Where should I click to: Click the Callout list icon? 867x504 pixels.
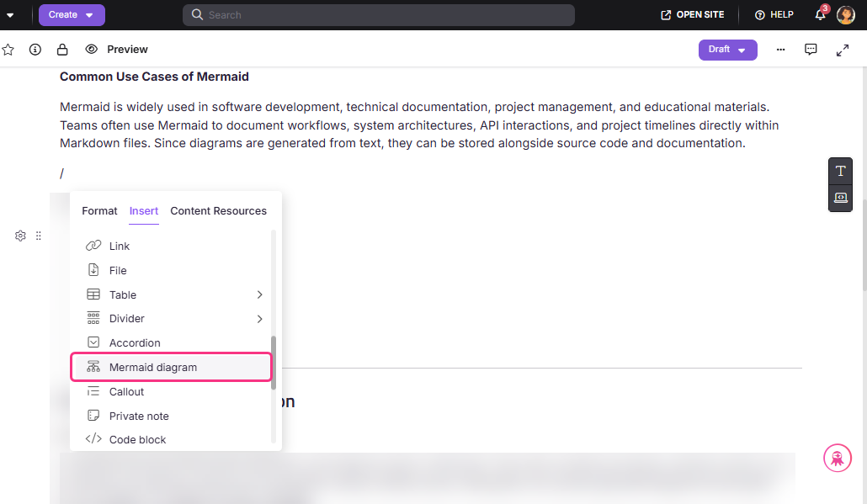pos(93,391)
